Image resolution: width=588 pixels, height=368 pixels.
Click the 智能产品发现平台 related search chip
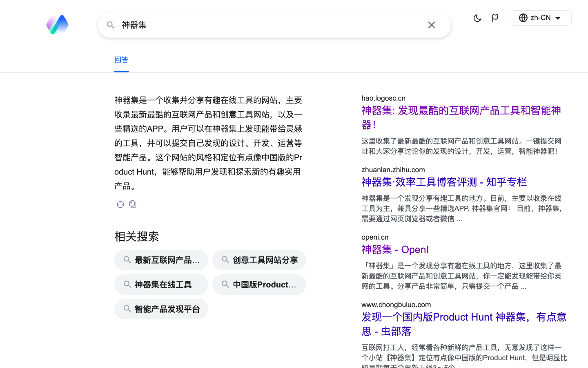point(161,309)
